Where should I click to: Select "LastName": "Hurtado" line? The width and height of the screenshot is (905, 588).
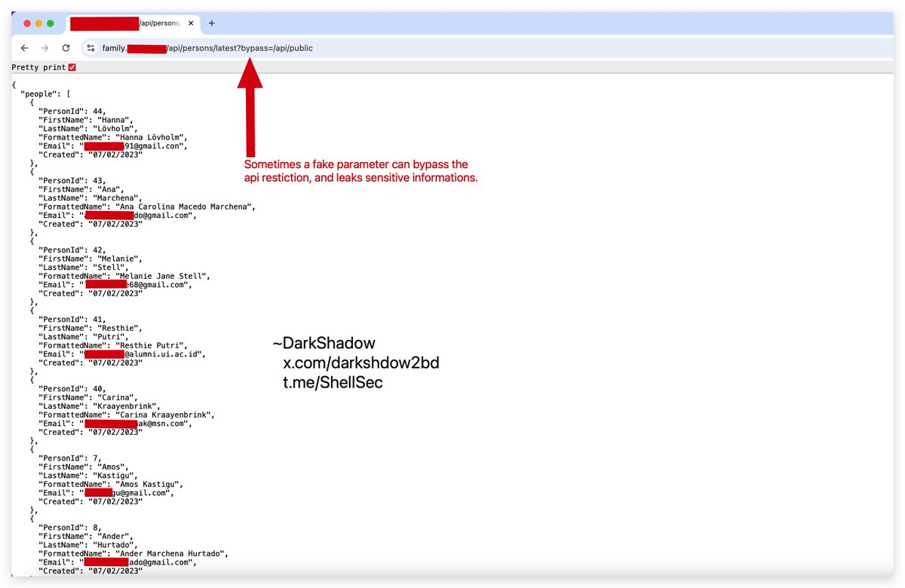[88, 544]
